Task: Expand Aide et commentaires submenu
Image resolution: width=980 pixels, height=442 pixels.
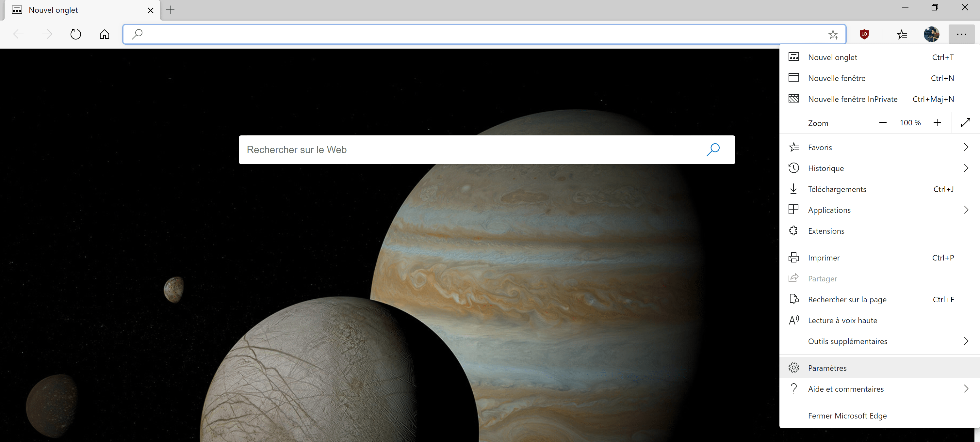Action: click(880, 389)
